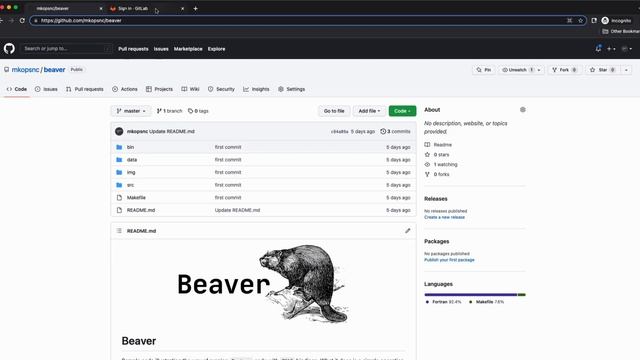
Task: Expand the Unwatch options arrow
Action: [x=539, y=70]
